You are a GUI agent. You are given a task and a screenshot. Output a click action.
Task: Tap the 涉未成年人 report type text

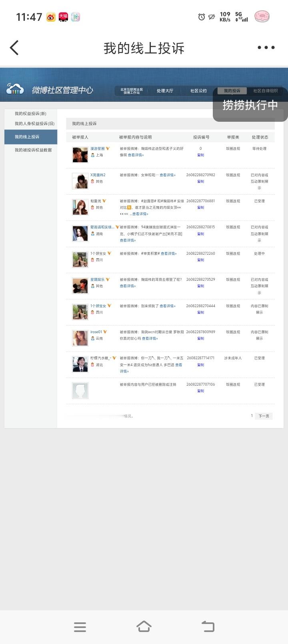[233, 358]
